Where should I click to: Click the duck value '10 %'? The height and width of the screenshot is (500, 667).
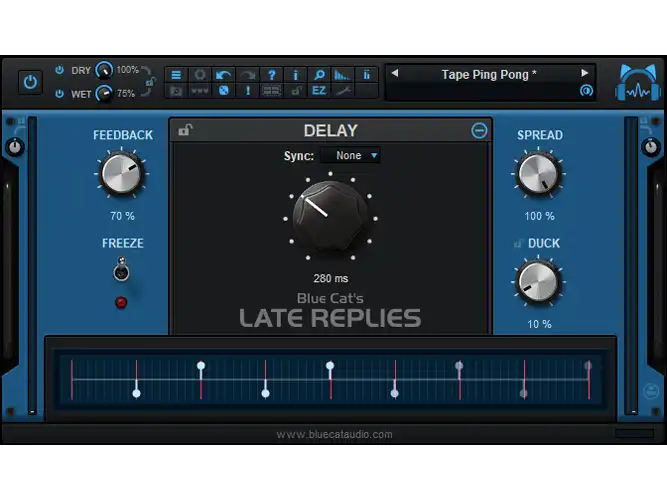pos(539,324)
